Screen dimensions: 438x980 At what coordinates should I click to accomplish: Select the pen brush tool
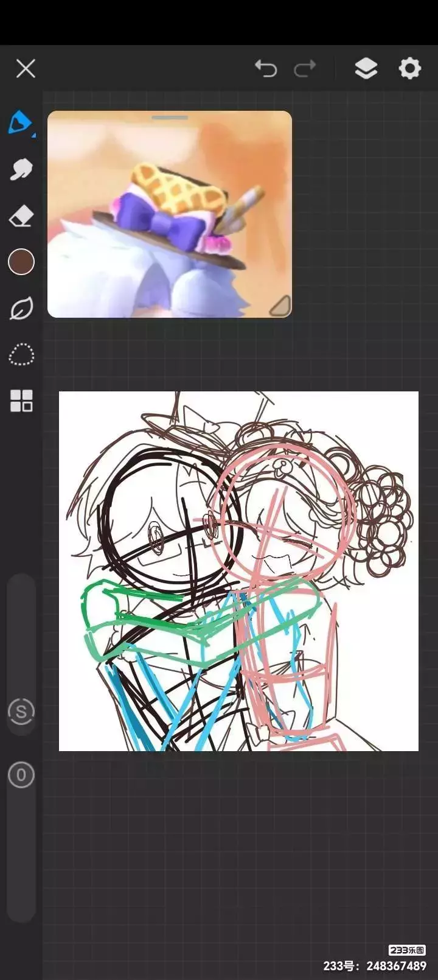point(20,122)
